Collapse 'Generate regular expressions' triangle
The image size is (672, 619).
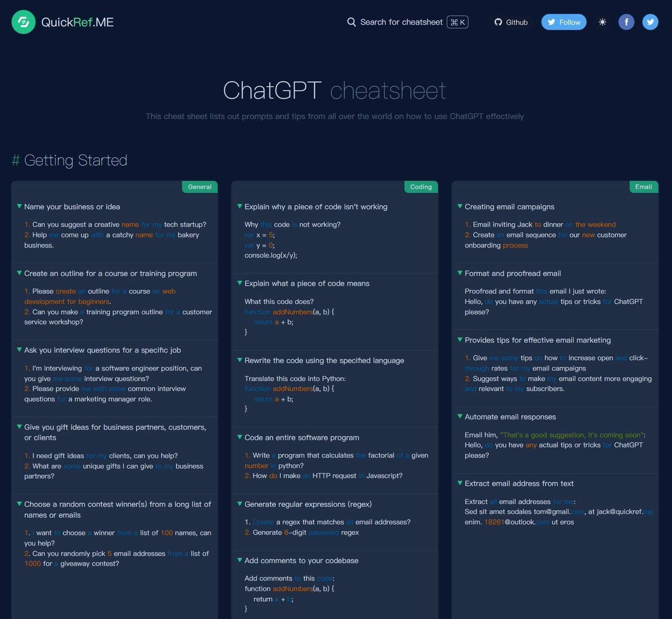240,504
